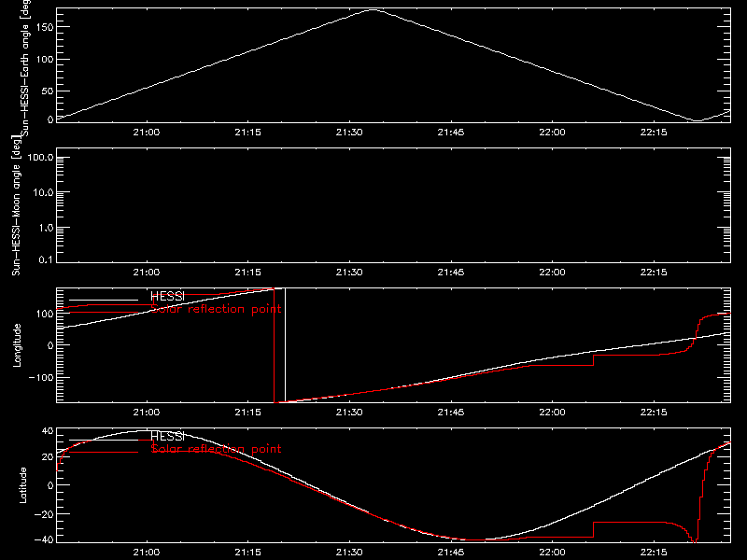This screenshot has height=560, width=747.
Task: Click 21:30 under the Latitude plot
Action: [349, 553]
